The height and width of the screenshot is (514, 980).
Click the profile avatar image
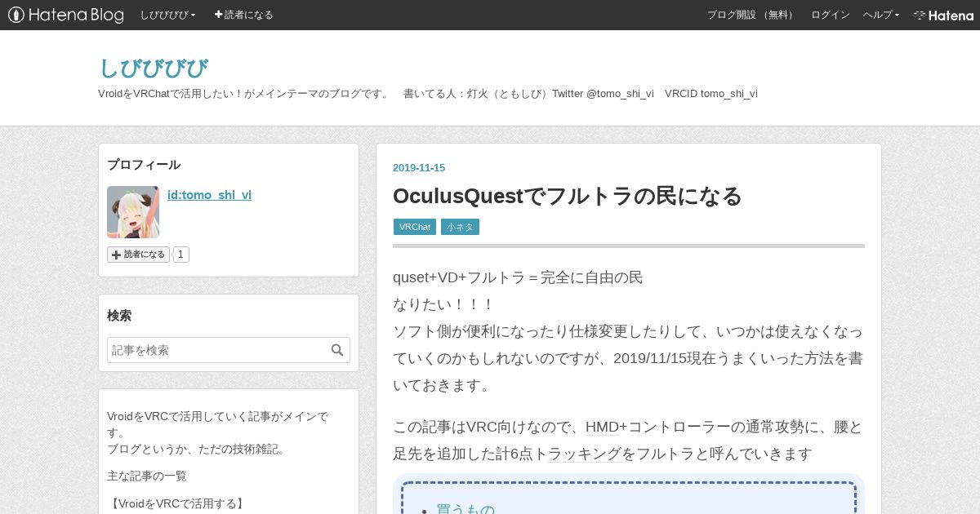click(133, 212)
